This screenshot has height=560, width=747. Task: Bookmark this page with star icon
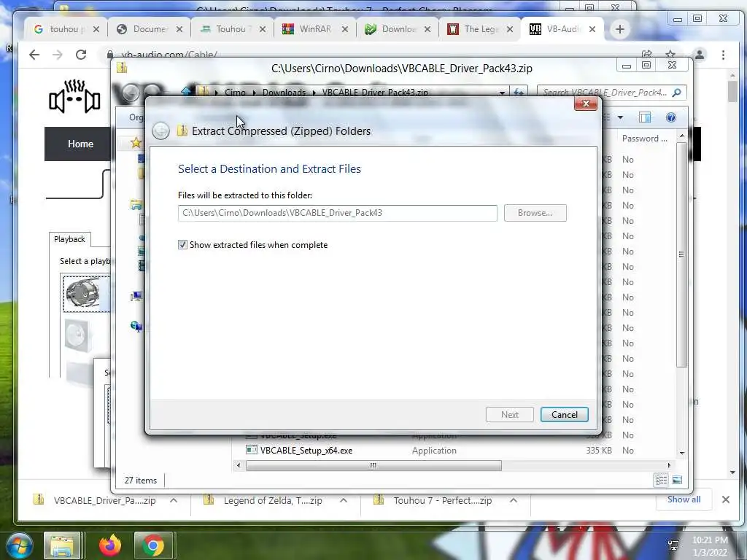[x=671, y=54]
